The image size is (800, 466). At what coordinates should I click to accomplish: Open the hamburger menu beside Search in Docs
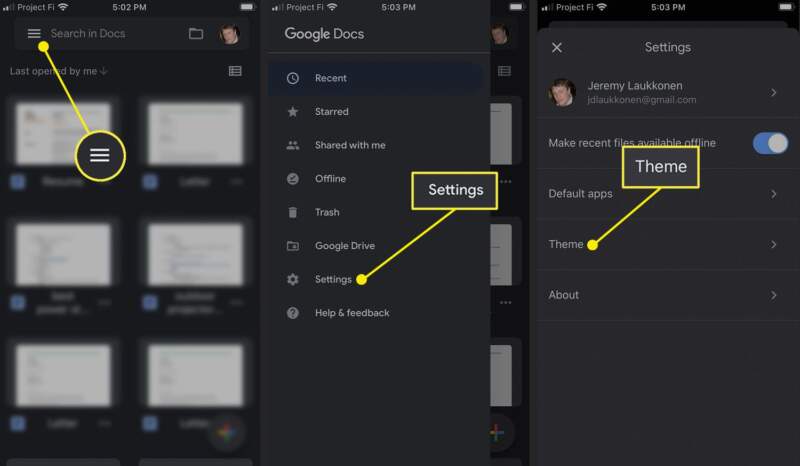click(34, 33)
